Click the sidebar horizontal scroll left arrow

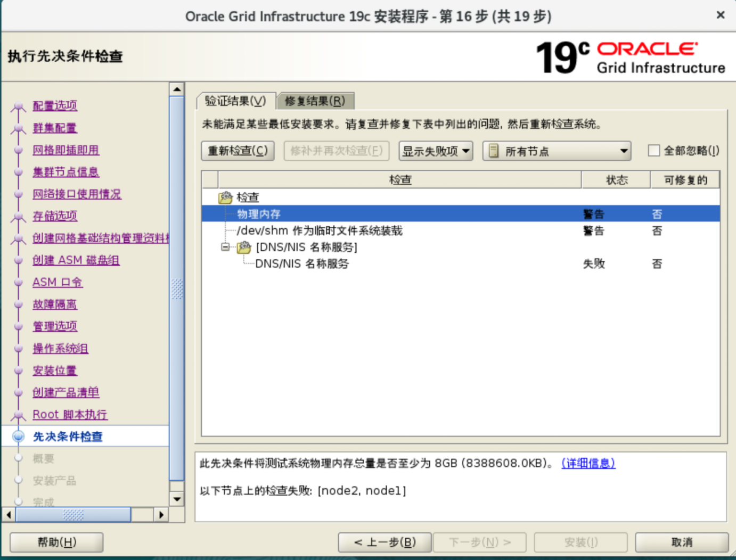[x=9, y=515]
